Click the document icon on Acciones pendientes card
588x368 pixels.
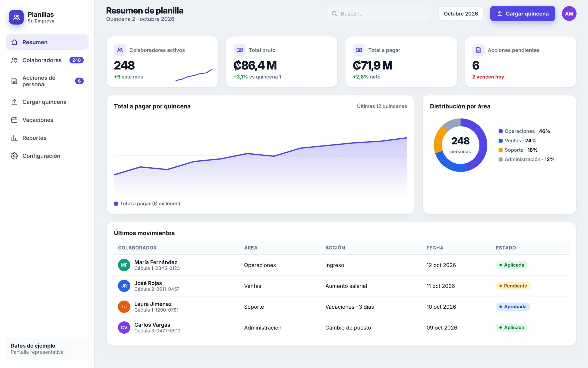[478, 50]
